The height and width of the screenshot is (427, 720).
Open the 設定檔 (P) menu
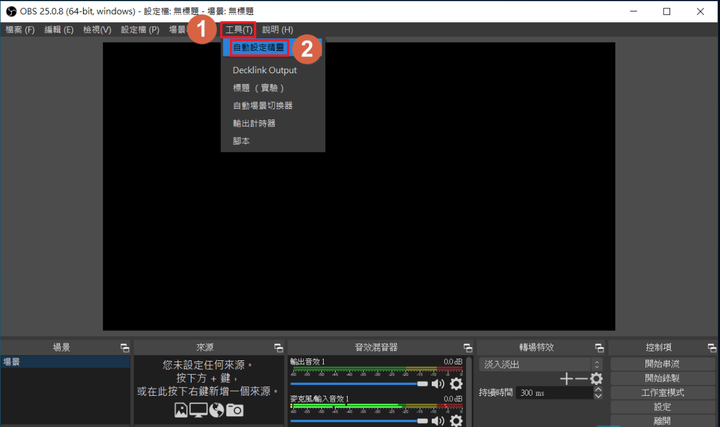(x=140, y=30)
